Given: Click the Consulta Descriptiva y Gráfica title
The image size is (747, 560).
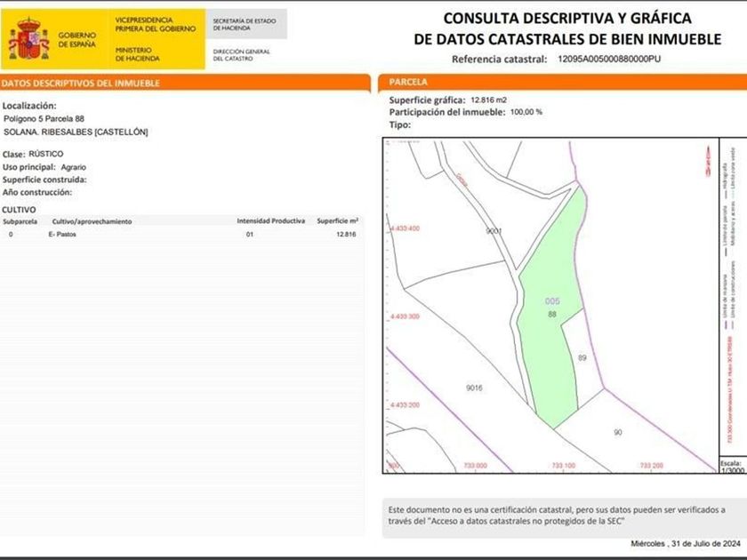Looking at the screenshot, I should (567, 28).
